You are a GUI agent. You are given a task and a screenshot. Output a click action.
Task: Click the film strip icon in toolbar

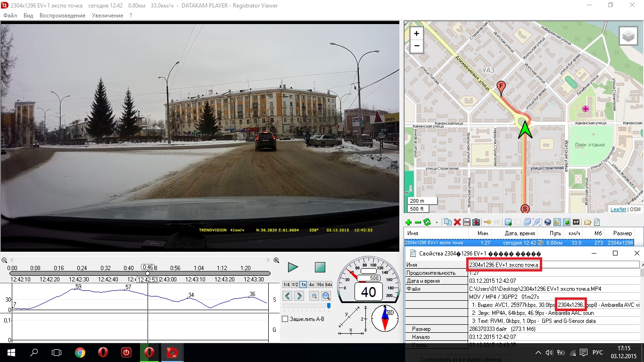pyautogui.click(x=576, y=222)
